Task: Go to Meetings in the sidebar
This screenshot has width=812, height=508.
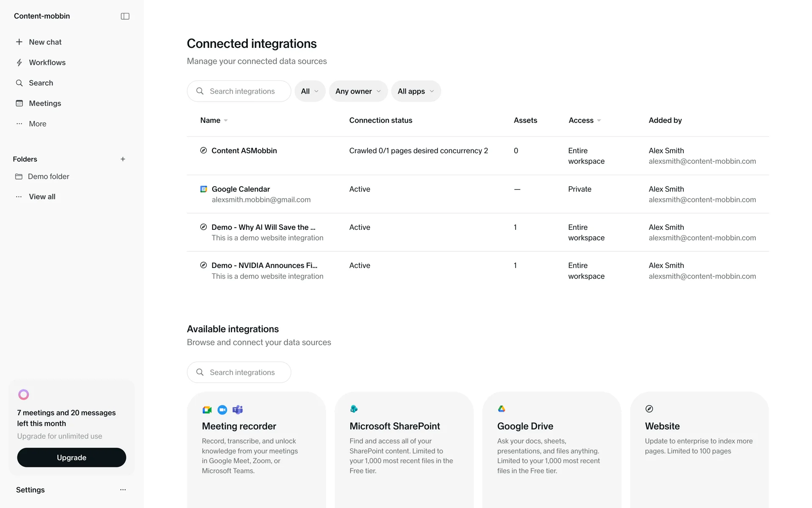Action: pos(45,104)
